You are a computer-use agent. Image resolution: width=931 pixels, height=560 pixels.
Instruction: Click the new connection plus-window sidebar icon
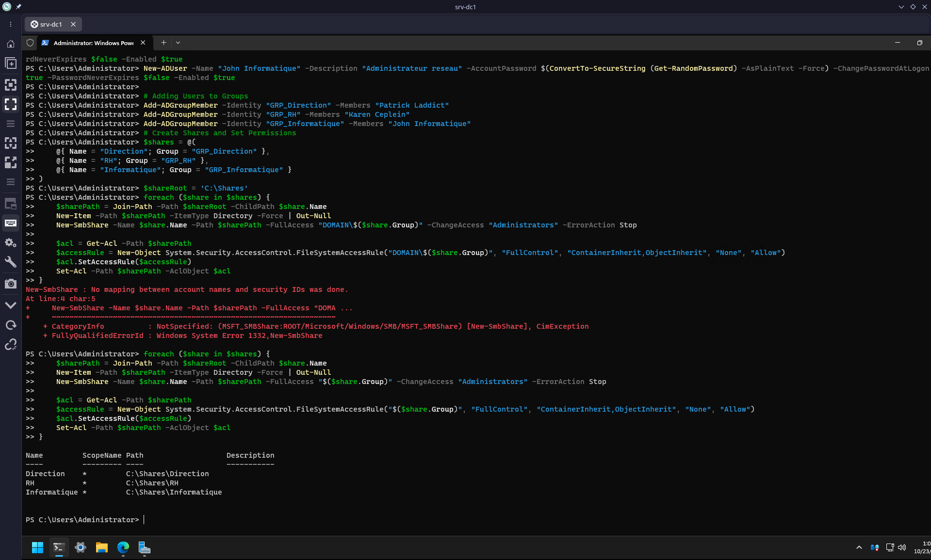click(11, 64)
